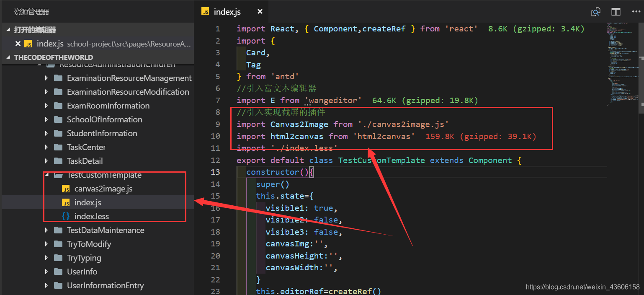Open the search-in-editors icon at top right
This screenshot has height=295, width=644.
pos(595,12)
